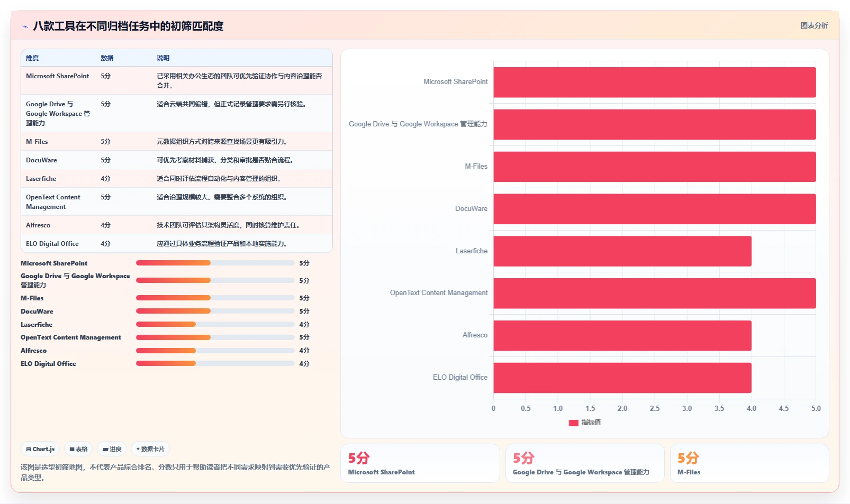850x504 pixels.
Task: Click the red legend swatch for 指标值
Action: pos(573,423)
